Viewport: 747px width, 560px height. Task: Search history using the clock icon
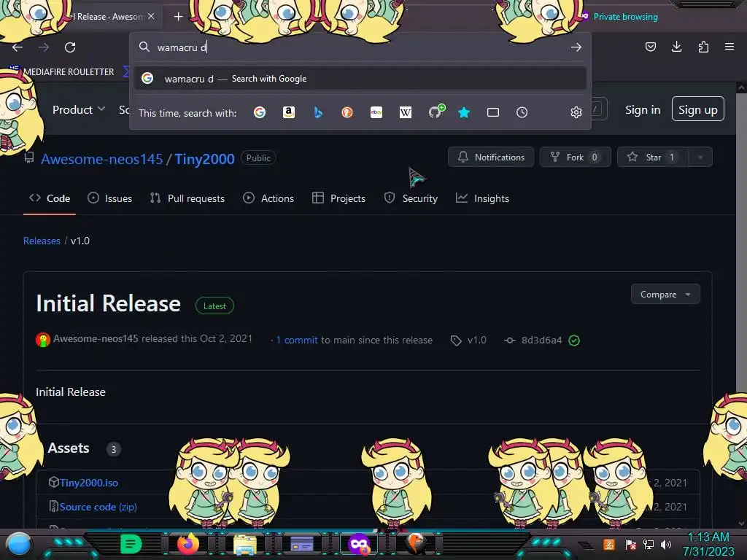tap(522, 112)
